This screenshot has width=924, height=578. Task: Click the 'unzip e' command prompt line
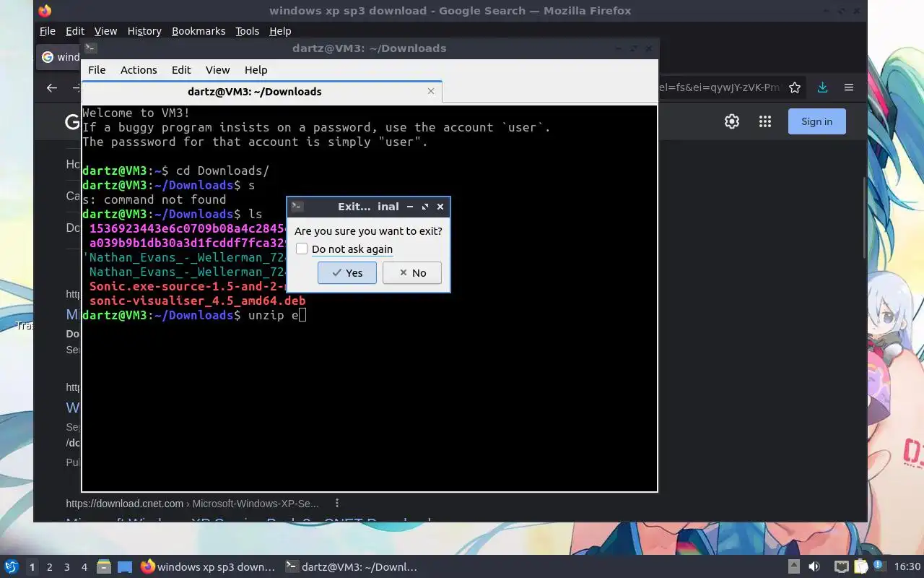click(194, 315)
